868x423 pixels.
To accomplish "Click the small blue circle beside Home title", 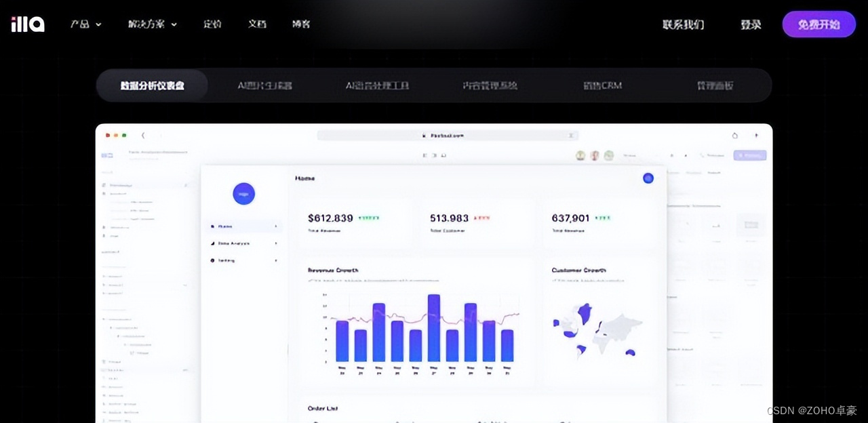I will click(648, 178).
